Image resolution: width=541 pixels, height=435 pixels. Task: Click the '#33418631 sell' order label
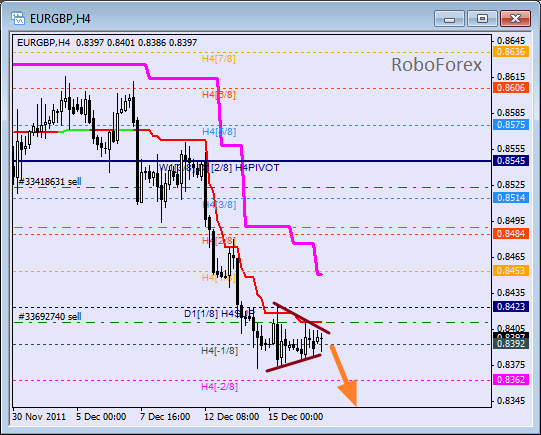click(50, 181)
